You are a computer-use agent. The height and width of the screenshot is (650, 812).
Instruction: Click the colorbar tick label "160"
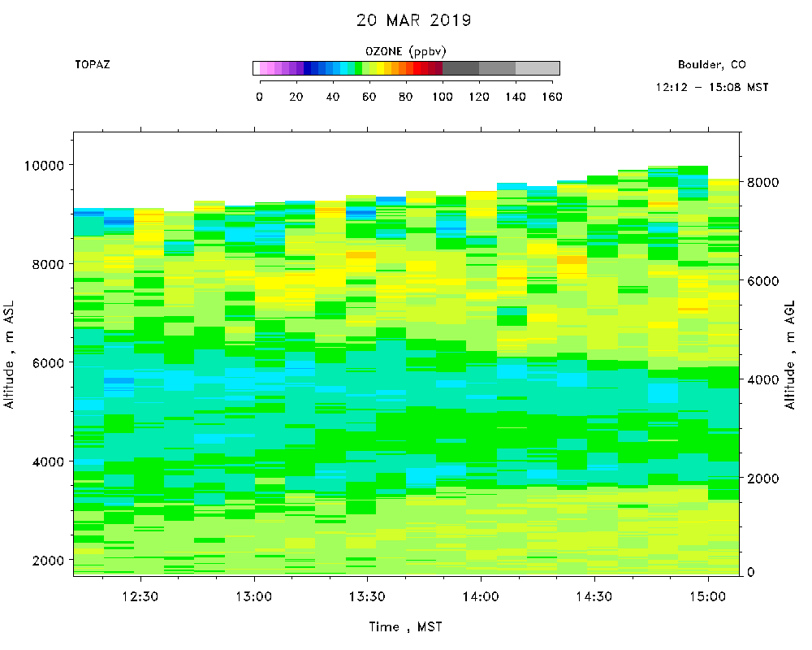(552, 97)
